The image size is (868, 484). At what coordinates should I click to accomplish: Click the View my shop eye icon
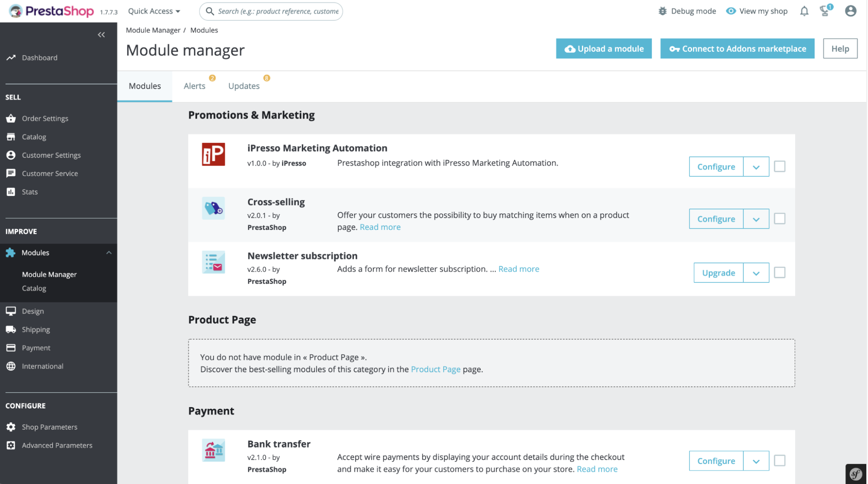(x=731, y=11)
